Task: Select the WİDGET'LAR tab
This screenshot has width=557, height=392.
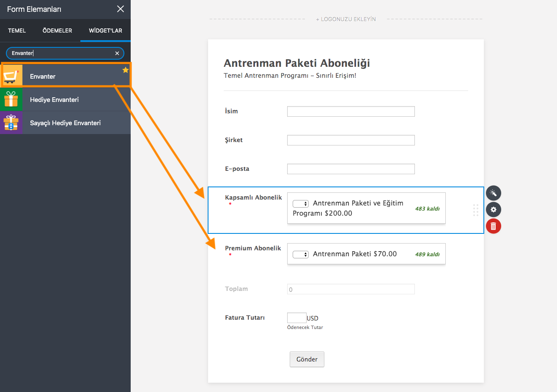Action: [x=105, y=30]
